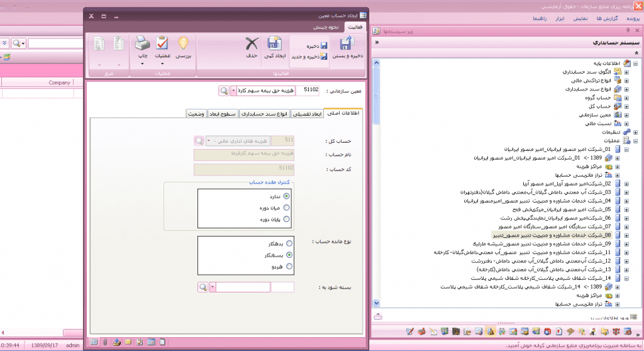Select the میان دوره radio button
The width and height of the screenshot is (644, 351).
coord(287,207)
